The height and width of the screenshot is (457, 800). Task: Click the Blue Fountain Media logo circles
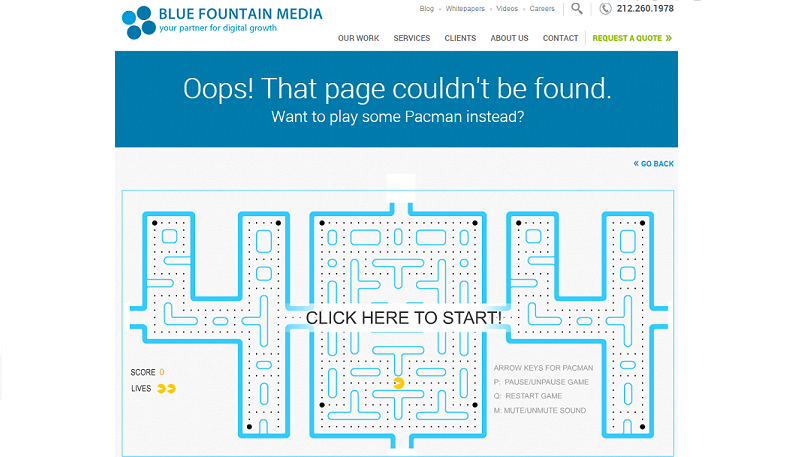138,22
